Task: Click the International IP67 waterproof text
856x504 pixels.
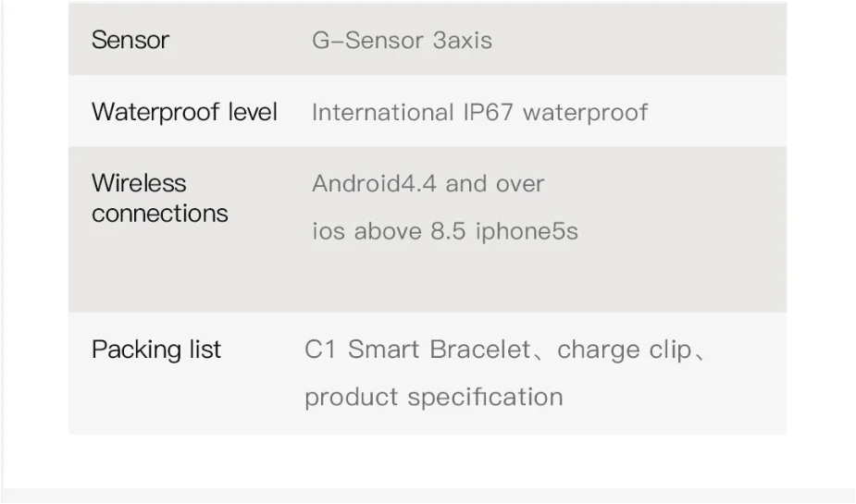Action: (480, 113)
